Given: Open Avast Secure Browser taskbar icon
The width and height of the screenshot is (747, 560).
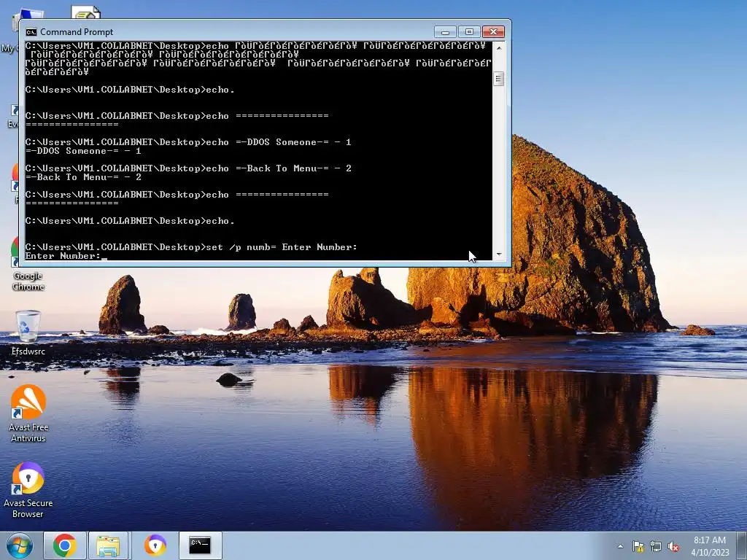Looking at the screenshot, I should click(155, 545).
